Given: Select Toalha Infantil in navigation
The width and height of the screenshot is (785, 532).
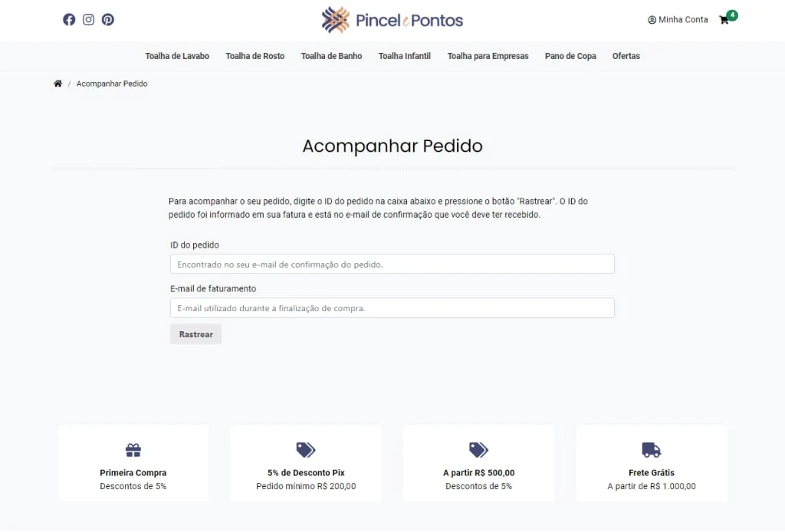Looking at the screenshot, I should (x=405, y=56).
